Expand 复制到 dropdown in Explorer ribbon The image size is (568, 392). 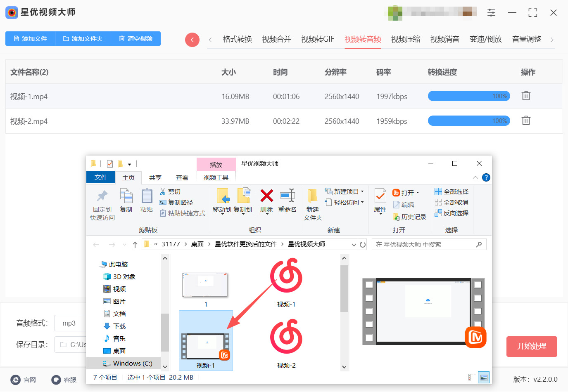pos(243,214)
